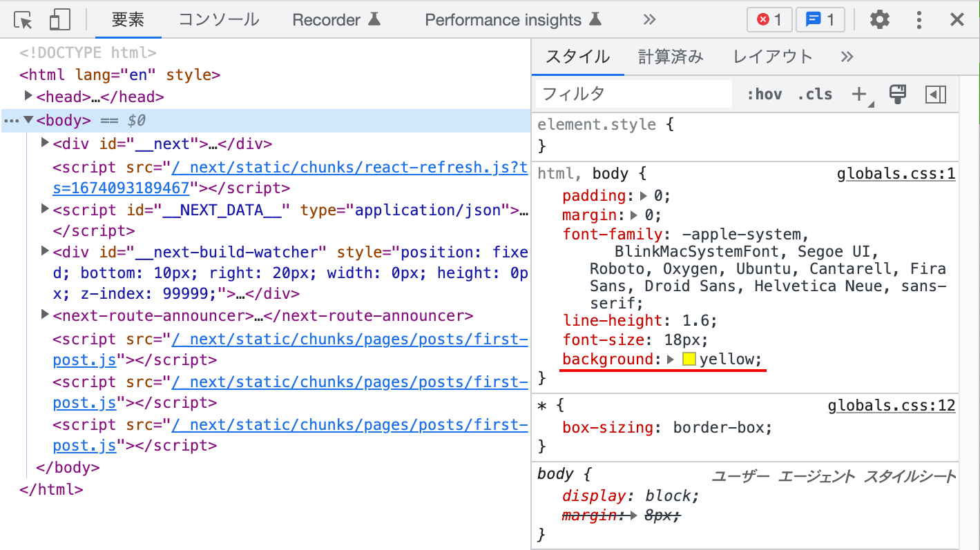Viewport: 980px width, 550px height.
Task: Toggle the device toolbar icon
Action: (x=60, y=20)
